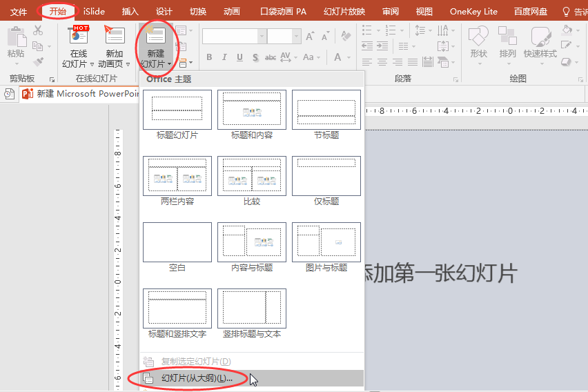This screenshot has width=588, height=392.
Task: Open the 文件 tab
Action: pyautogui.click(x=19, y=12)
